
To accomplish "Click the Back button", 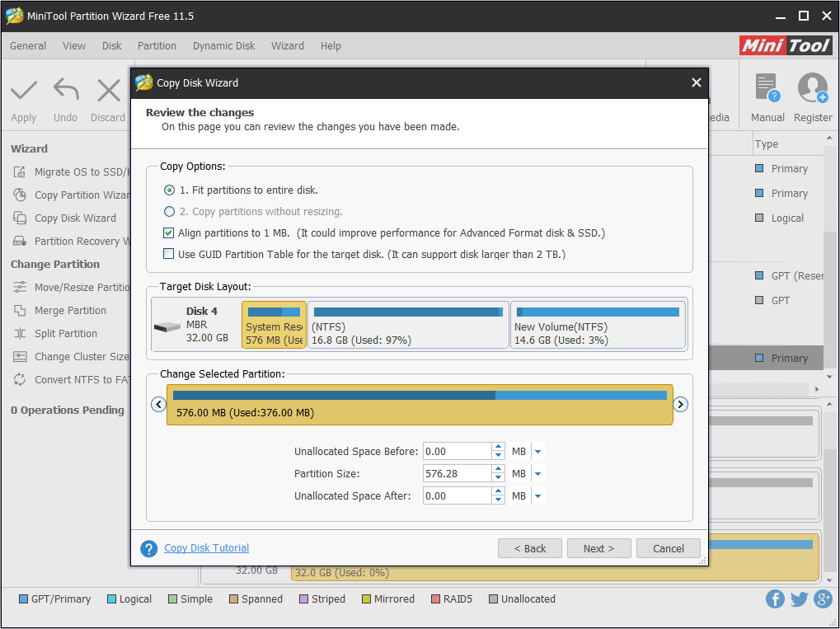I will [x=530, y=548].
